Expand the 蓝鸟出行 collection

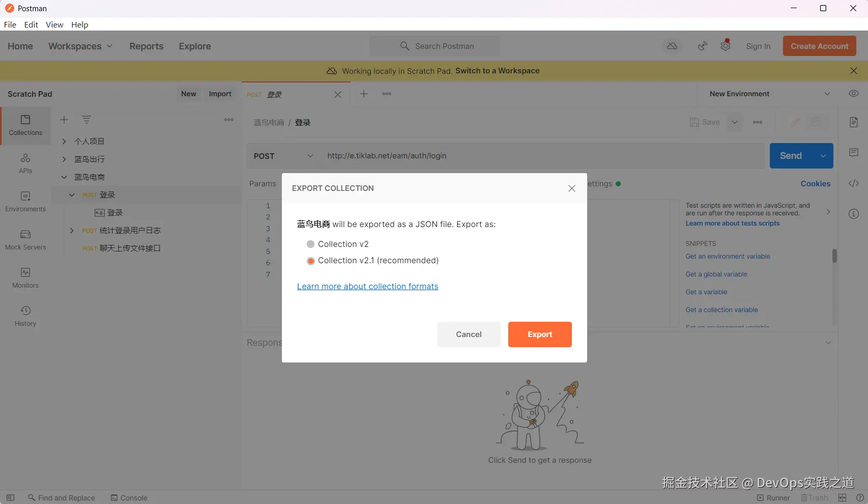pos(64,159)
